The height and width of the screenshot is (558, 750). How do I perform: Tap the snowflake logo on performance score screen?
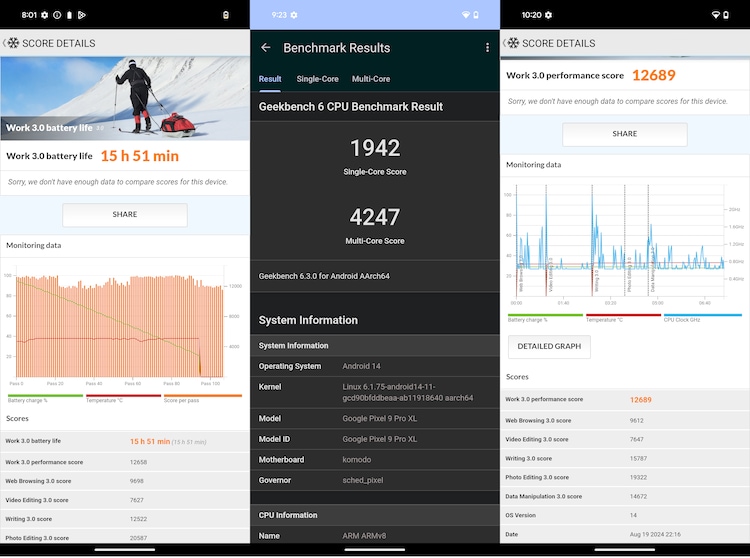[513, 43]
